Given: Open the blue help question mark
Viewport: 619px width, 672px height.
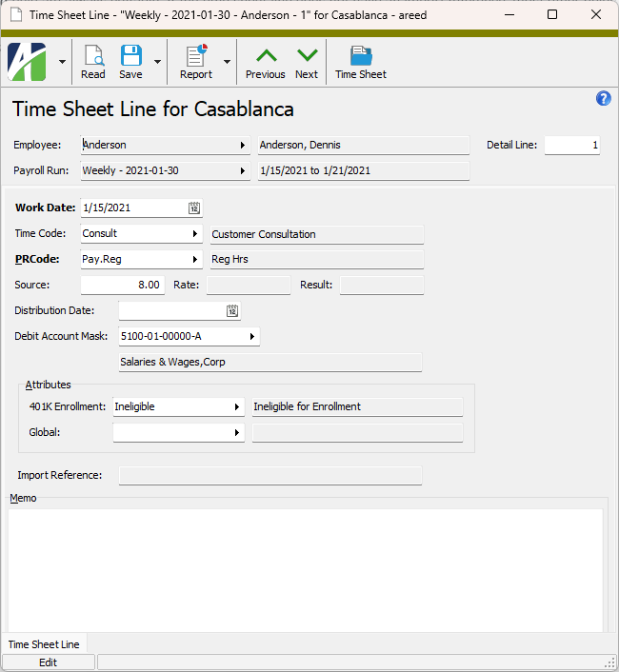Looking at the screenshot, I should 603,99.
